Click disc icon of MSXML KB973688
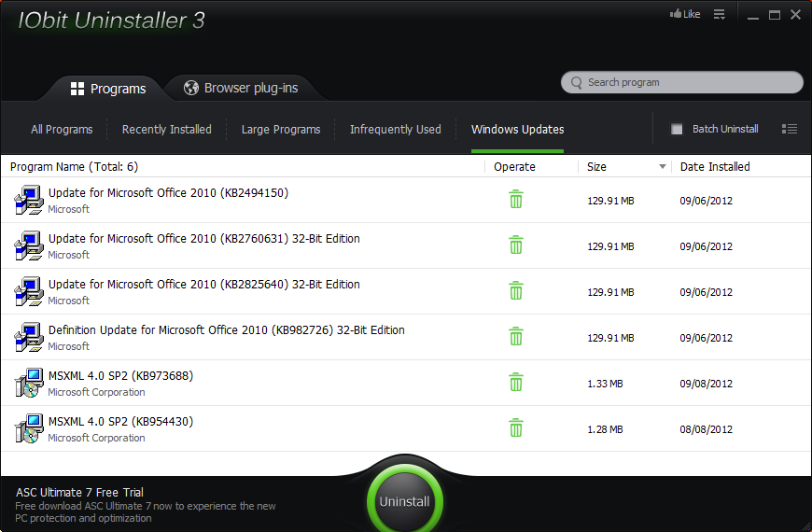The height and width of the screenshot is (532, 812). pos(29,383)
